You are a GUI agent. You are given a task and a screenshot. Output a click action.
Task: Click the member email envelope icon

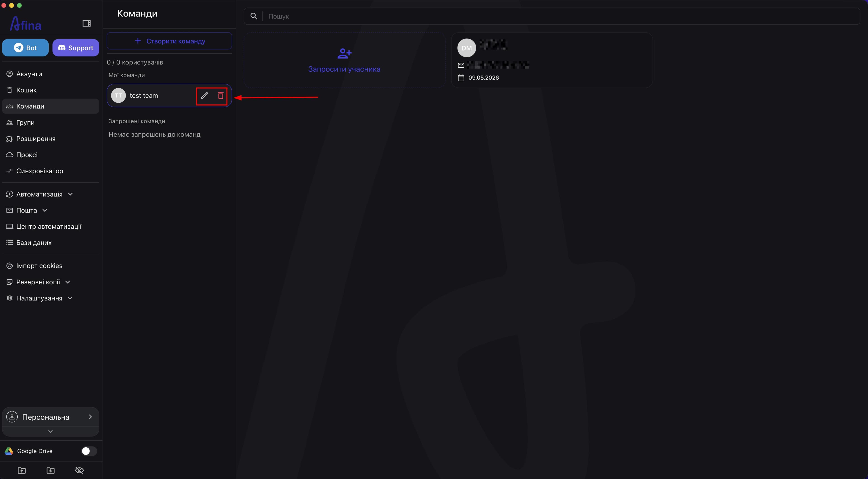461,65
